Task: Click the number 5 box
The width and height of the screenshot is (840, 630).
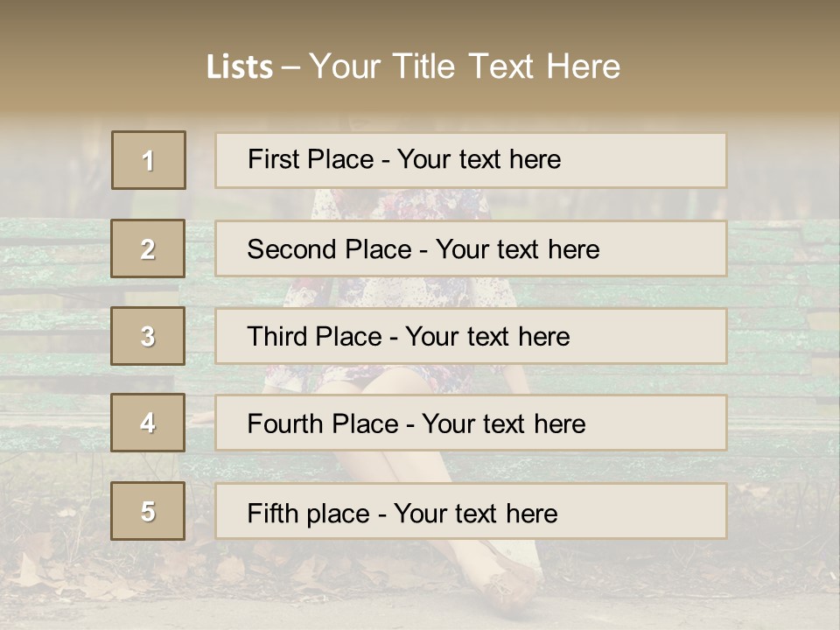Action: (x=148, y=511)
